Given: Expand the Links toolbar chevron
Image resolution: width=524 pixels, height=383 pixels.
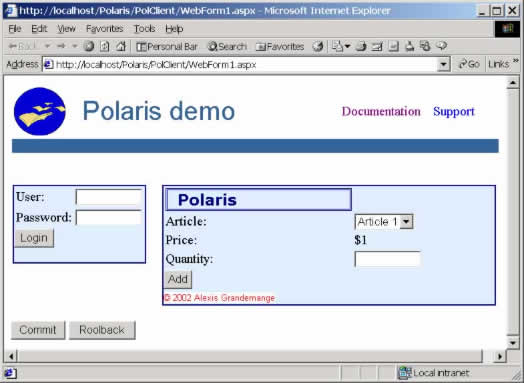Looking at the screenshot, I should pyautogui.click(x=516, y=61).
